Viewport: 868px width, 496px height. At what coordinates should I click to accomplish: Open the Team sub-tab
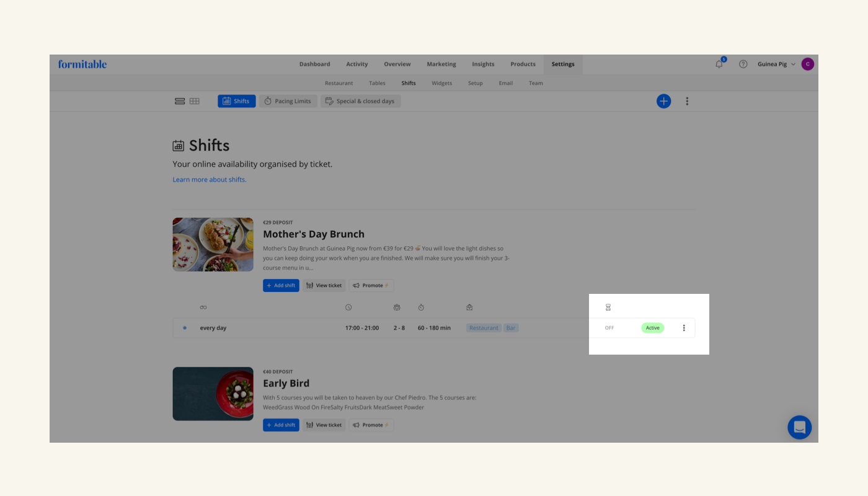536,83
